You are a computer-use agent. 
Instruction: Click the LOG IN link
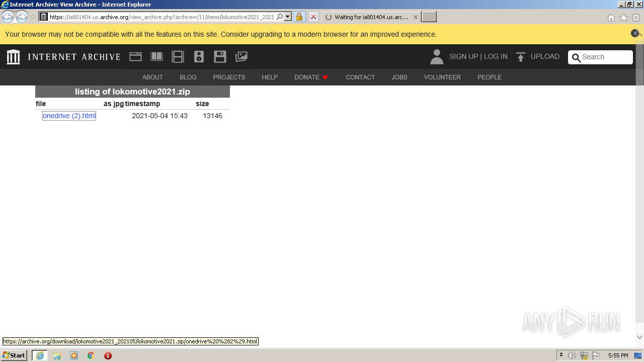point(496,56)
